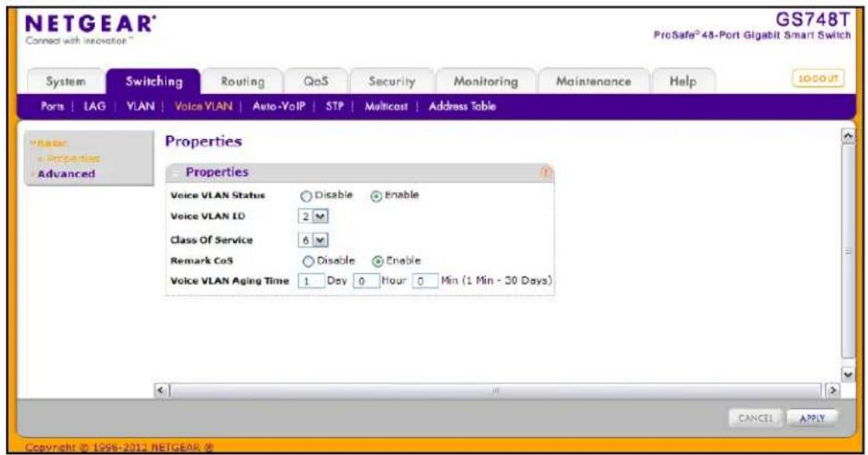Open the Monitoring tab
The image size is (868, 455).
coord(486,81)
